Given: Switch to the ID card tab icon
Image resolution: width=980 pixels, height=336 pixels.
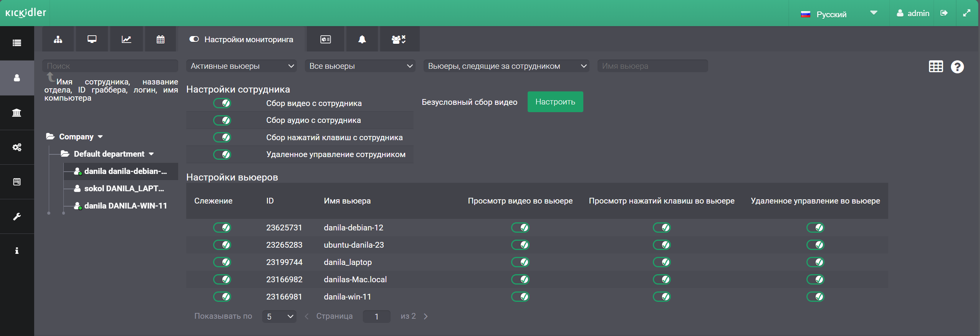Looking at the screenshot, I should (x=326, y=39).
